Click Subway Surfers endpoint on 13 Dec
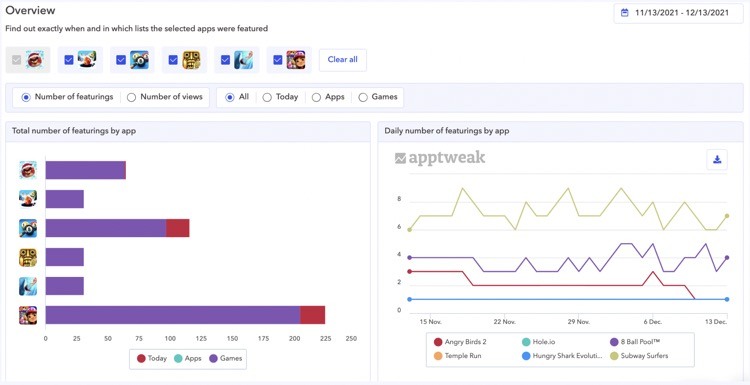Viewport: 750px width, 385px height. point(727,216)
